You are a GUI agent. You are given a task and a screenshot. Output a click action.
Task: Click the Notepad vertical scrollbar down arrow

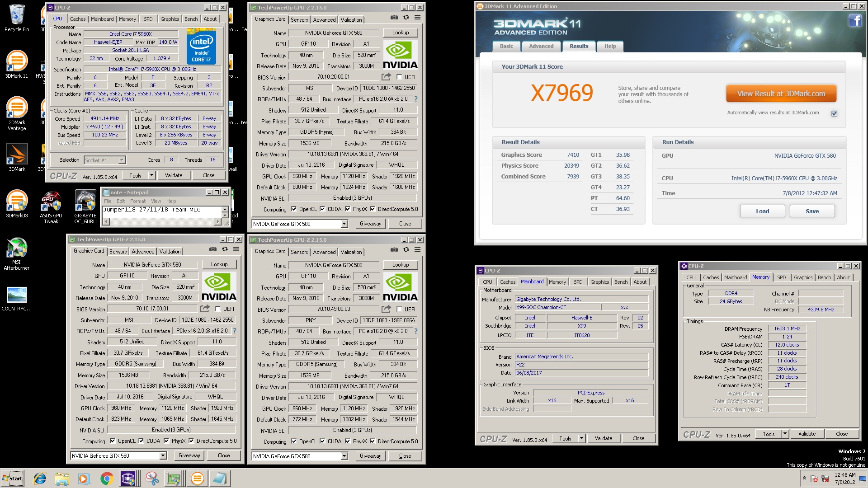pos(225,216)
